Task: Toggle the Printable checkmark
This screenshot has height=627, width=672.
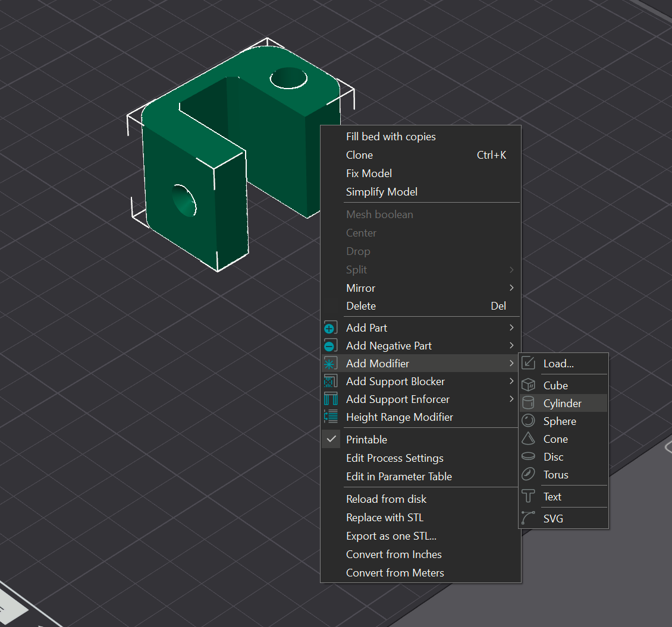Action: point(331,439)
